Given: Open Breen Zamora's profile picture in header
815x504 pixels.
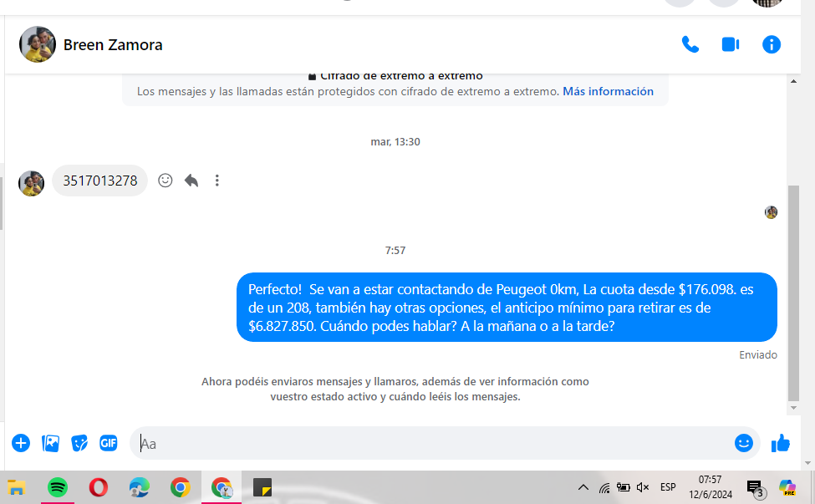Looking at the screenshot, I should coord(38,44).
